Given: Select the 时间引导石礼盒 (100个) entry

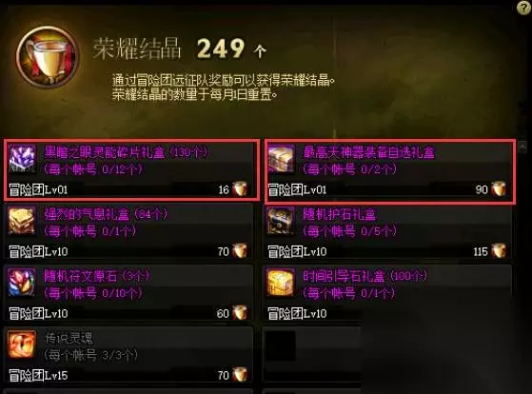Looking at the screenshot, I should 387,294.
